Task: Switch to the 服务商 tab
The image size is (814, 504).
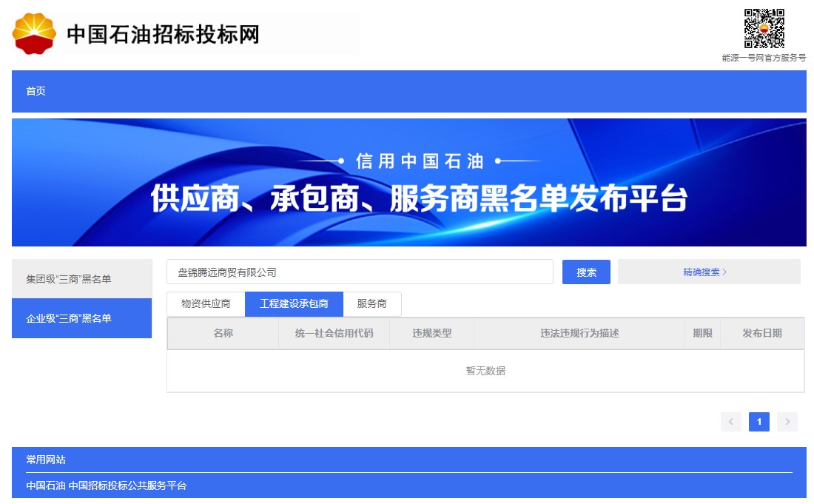Action: [x=371, y=303]
